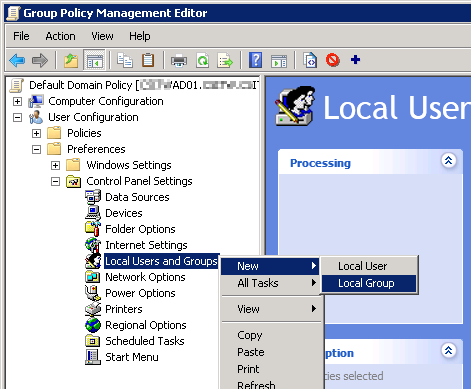
Task: Open the File menu
Action: [21, 36]
